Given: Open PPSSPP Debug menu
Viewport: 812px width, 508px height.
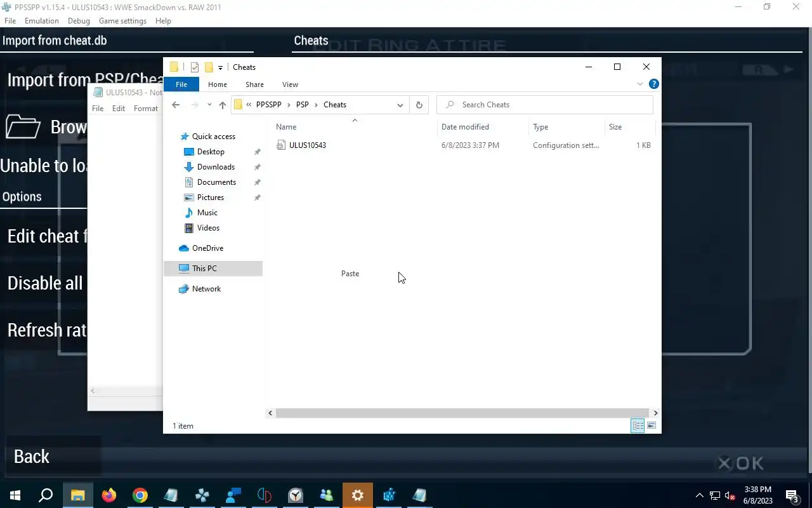Looking at the screenshot, I should (x=79, y=21).
